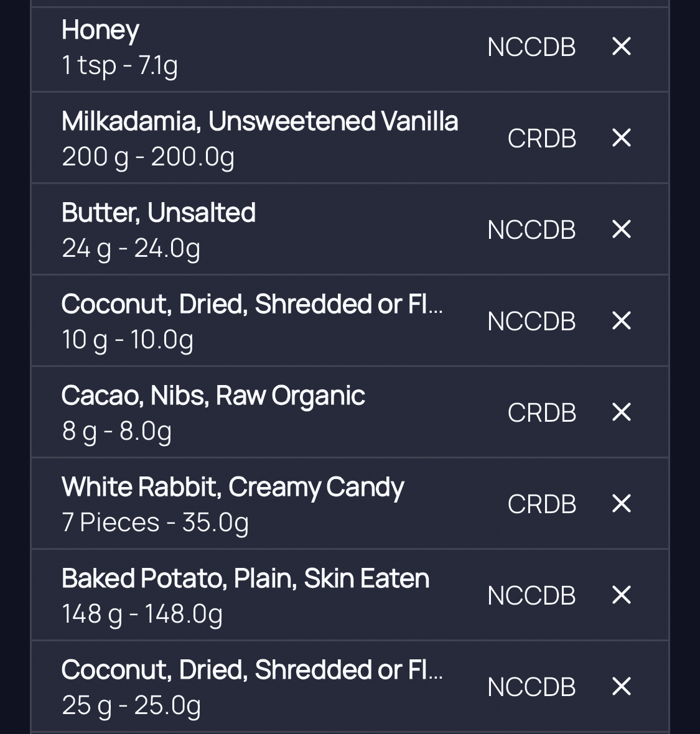
Task: Click the serving text 7 Pieces - 35.0g
Action: (155, 523)
